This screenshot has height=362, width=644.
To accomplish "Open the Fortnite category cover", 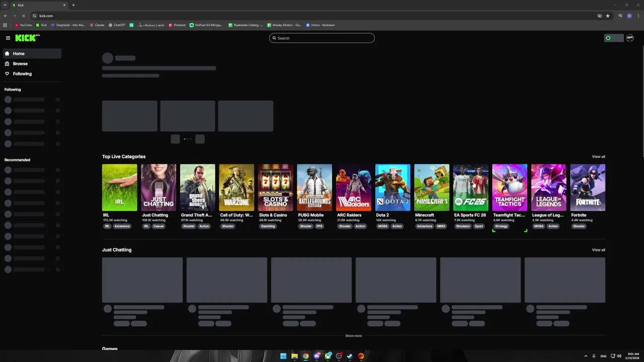I will pyautogui.click(x=588, y=188).
